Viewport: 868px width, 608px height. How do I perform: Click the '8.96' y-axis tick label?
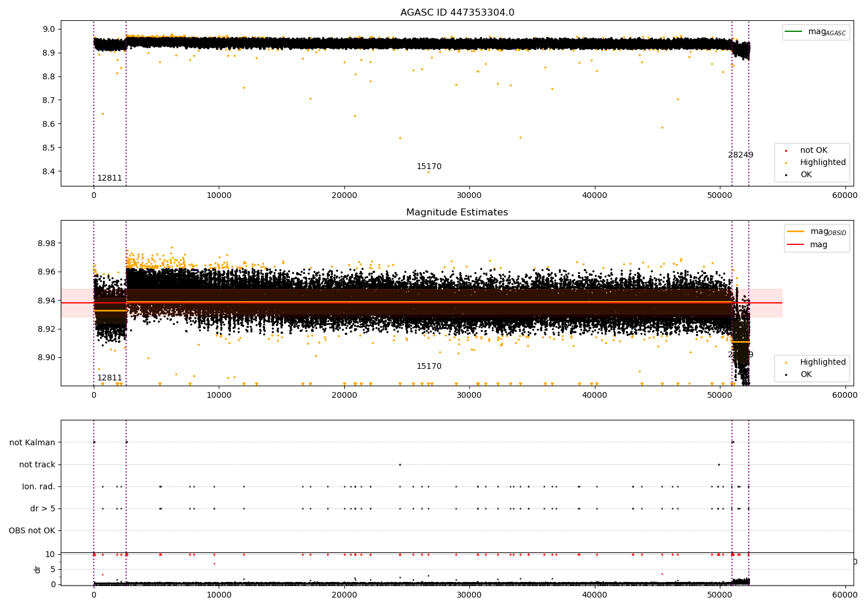coord(47,272)
